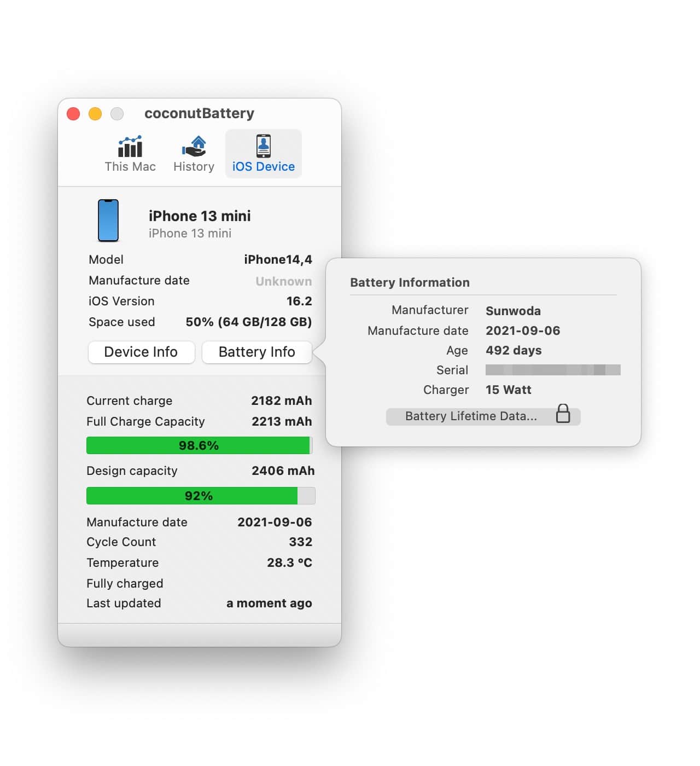This screenshot has width=700, height=766.
Task: Click the Cycle Count value 332
Action: (301, 542)
